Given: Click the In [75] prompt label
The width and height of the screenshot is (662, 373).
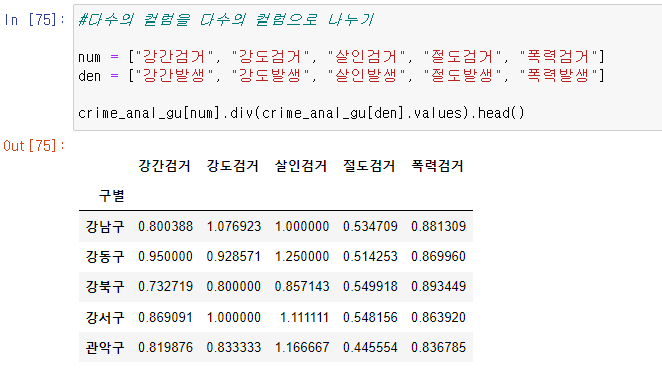Looking at the screenshot, I should tap(35, 19).
